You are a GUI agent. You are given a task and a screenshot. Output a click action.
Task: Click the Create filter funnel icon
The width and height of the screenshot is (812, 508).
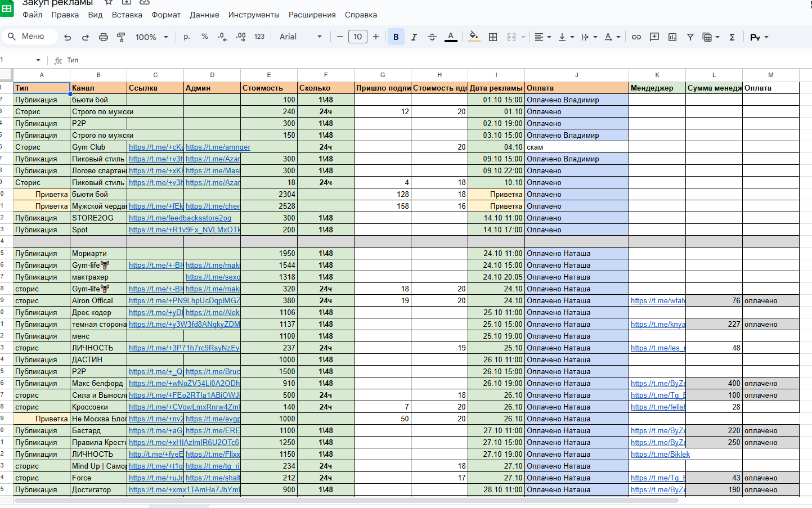click(x=690, y=37)
